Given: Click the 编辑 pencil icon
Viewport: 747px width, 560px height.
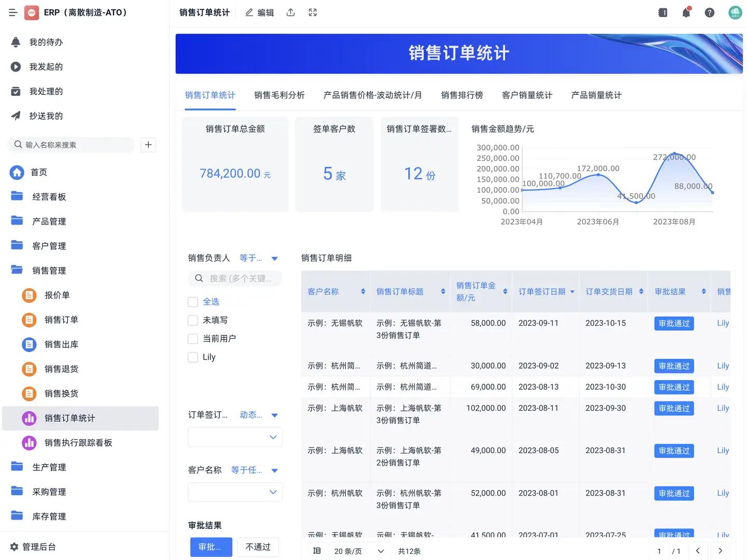Looking at the screenshot, I should pyautogui.click(x=250, y=12).
